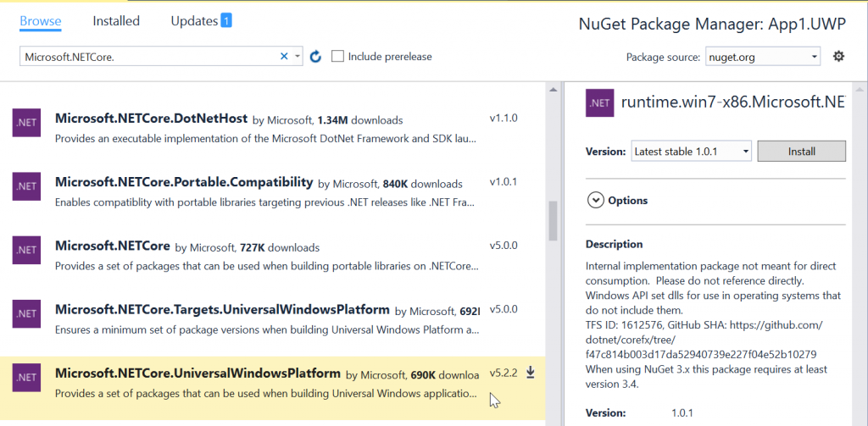Click version v1.1.0 of the DotNetHost package
This screenshot has height=426, width=868.
[x=504, y=119]
